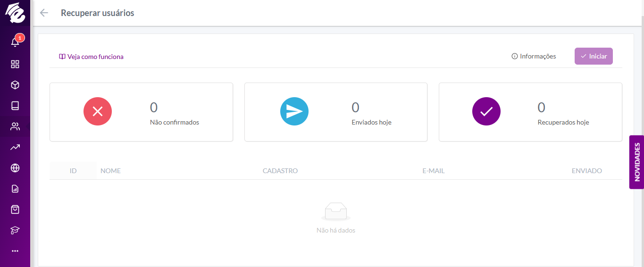This screenshot has width=644, height=267.
Task: Open the globe icon in sidebar
Action: click(15, 168)
